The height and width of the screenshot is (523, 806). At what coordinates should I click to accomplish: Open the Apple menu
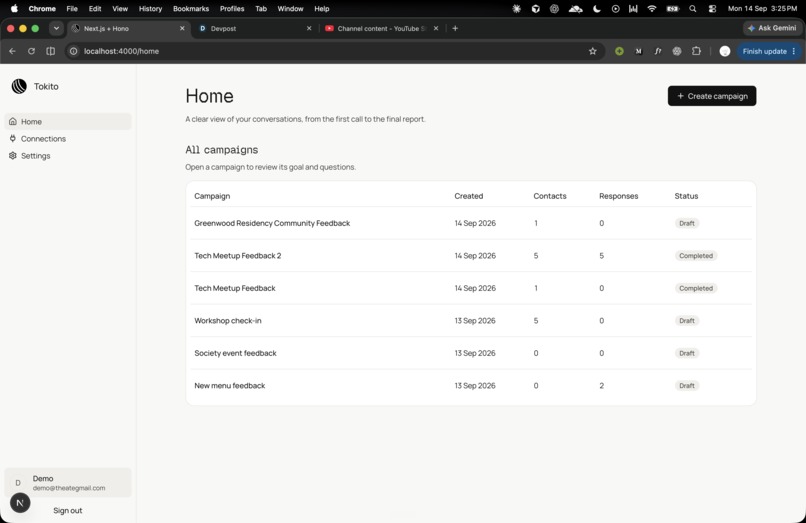14,8
